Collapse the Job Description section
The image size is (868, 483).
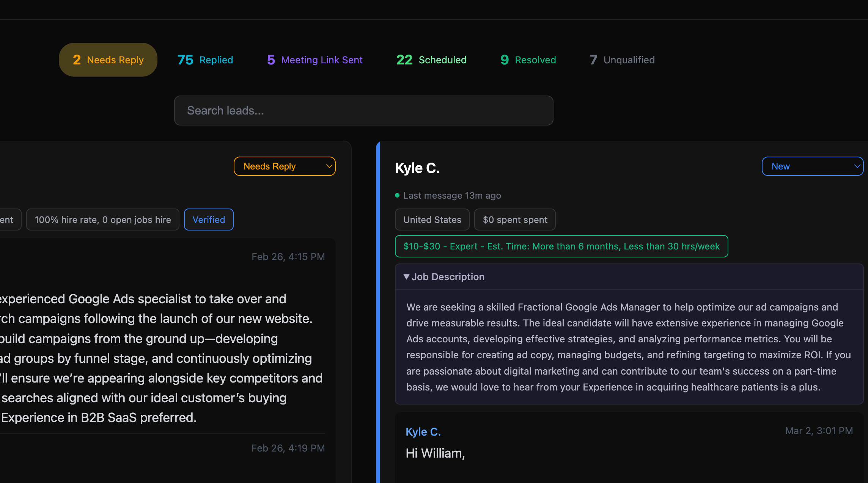(448, 277)
